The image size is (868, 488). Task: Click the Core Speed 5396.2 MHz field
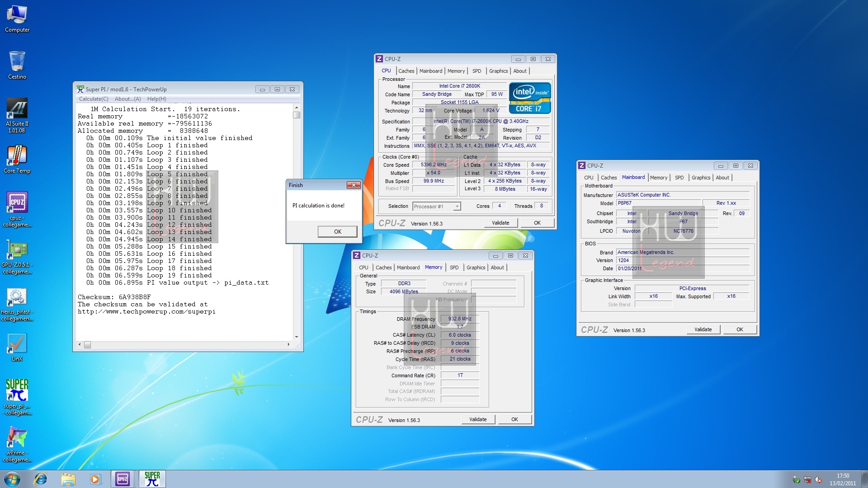[x=434, y=165]
